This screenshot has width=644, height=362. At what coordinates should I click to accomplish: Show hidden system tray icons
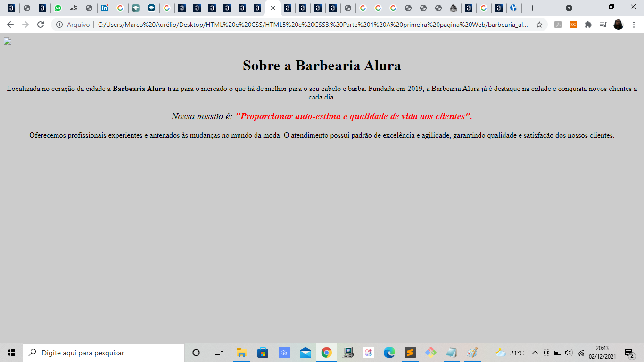coord(535,353)
